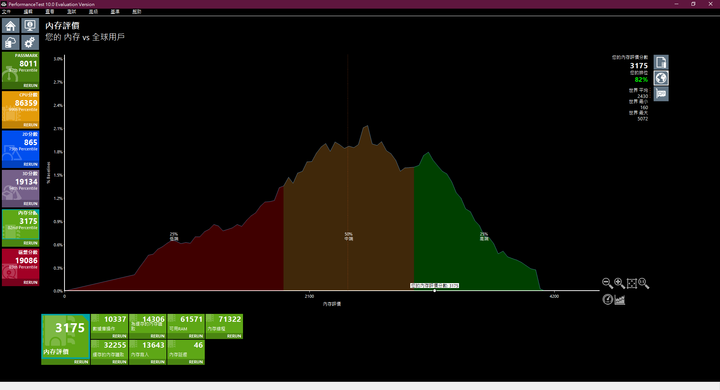Click your score marker on chart axis

click(x=434, y=290)
